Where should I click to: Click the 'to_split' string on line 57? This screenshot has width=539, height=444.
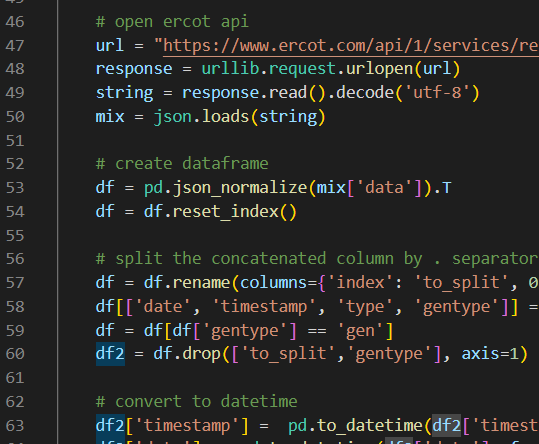coord(461,283)
